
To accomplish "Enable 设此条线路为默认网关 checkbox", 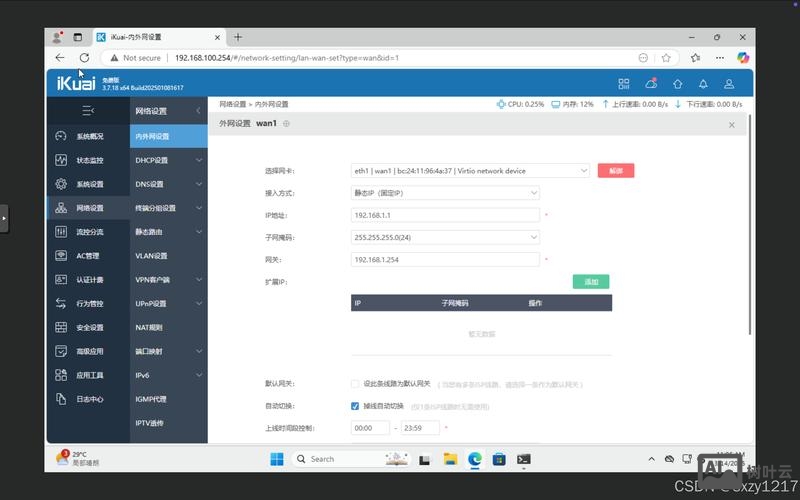I will [355, 384].
